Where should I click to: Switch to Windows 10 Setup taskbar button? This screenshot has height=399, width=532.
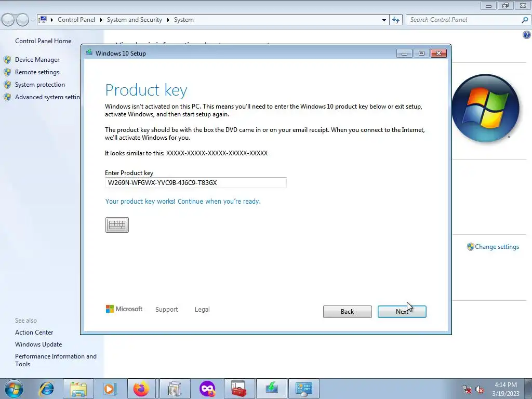coord(272,389)
